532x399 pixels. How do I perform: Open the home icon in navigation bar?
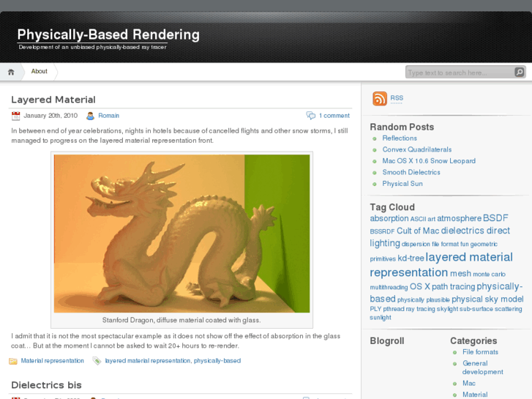[x=11, y=72]
